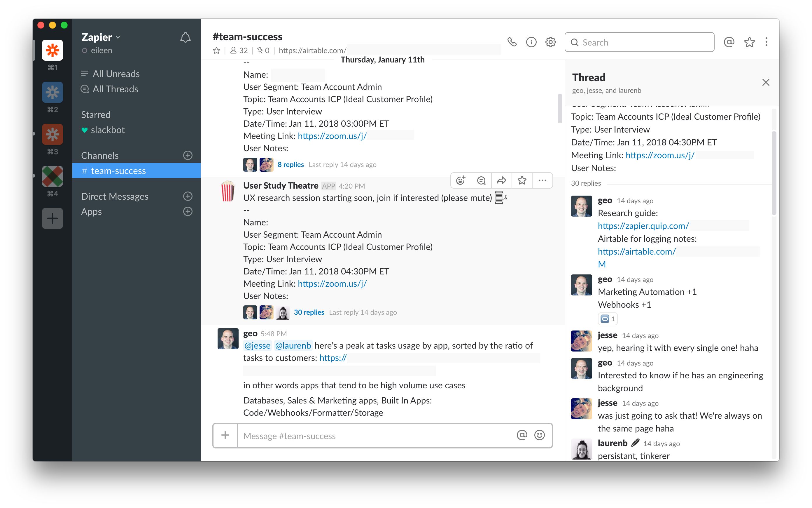Open the airtable.com topic link in header
Screen dimensions: 812x508
pyautogui.click(x=312, y=51)
